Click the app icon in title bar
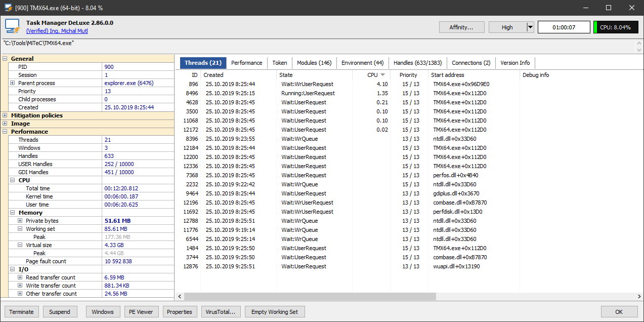The width and height of the screenshot is (644, 322). [x=8, y=8]
